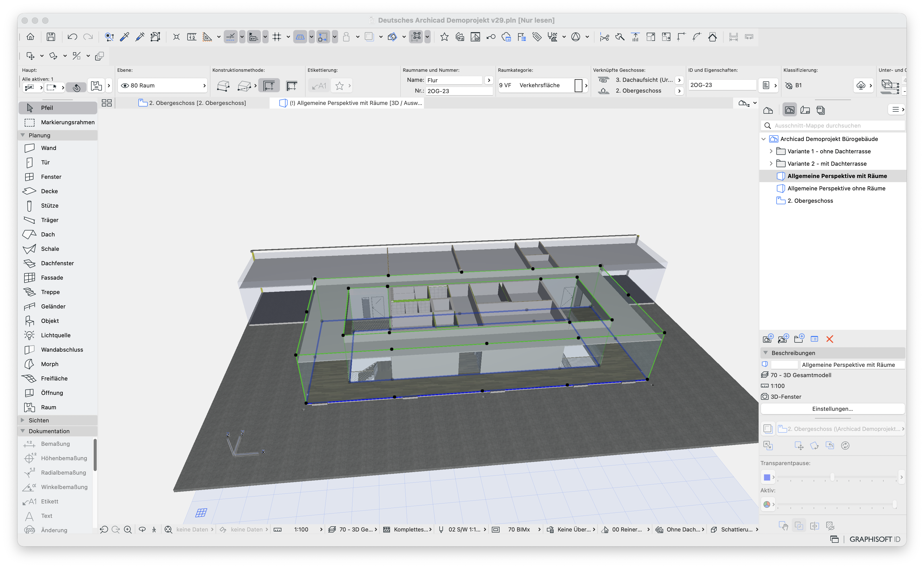Select the Wand tool
924x568 pixels.
[x=58, y=148]
